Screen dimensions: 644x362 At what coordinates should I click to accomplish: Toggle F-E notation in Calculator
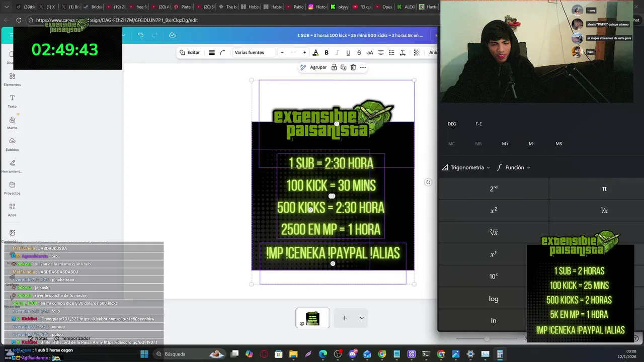478,124
